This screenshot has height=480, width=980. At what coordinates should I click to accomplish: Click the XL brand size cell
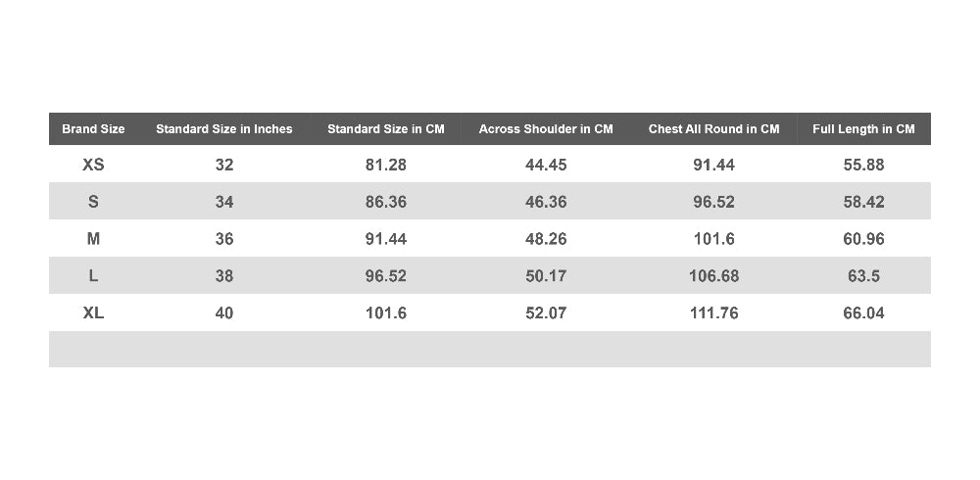click(93, 312)
